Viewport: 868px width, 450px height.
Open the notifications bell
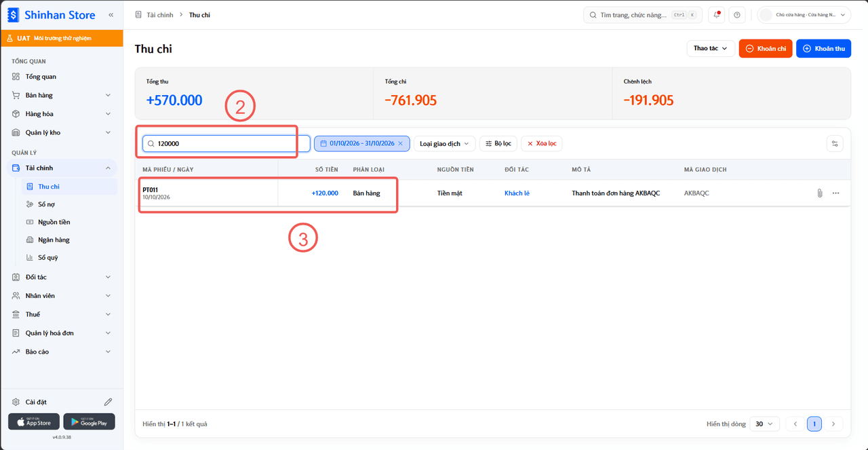717,15
